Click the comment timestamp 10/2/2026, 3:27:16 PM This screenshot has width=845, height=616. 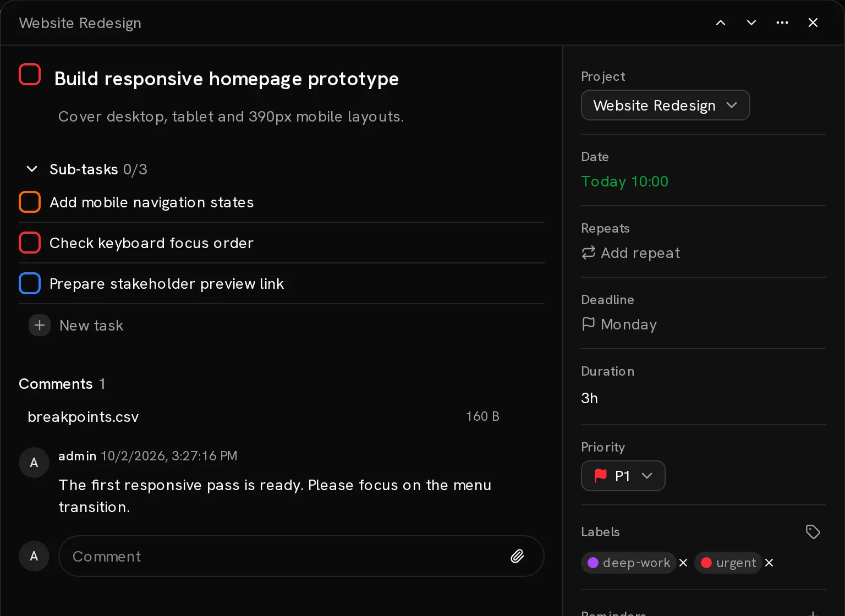pos(169,456)
